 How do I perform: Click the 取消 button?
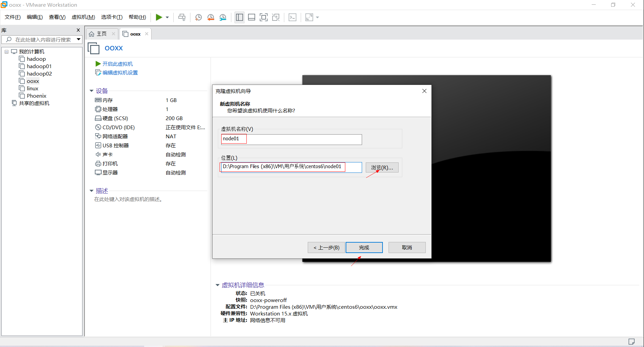click(x=407, y=248)
